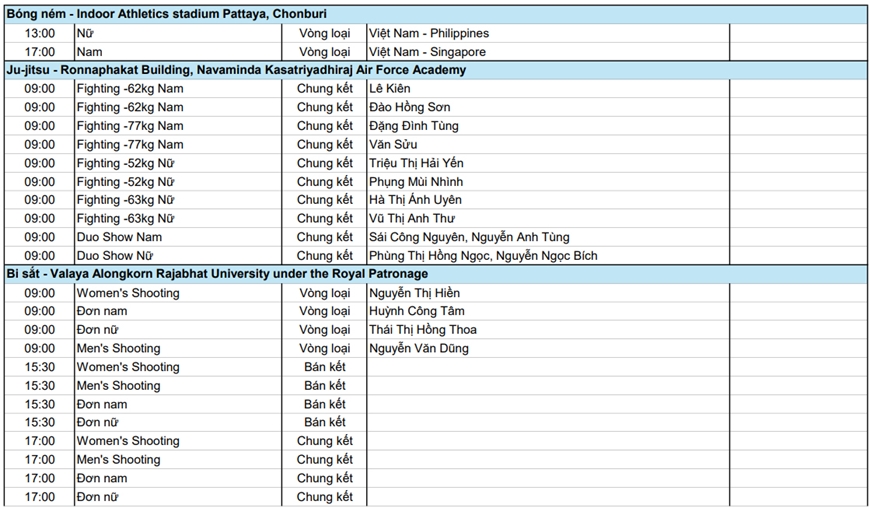The image size is (870, 508).
Task: Select the Nguyễn Thị Hiền athlete cell
Action: coord(412,293)
